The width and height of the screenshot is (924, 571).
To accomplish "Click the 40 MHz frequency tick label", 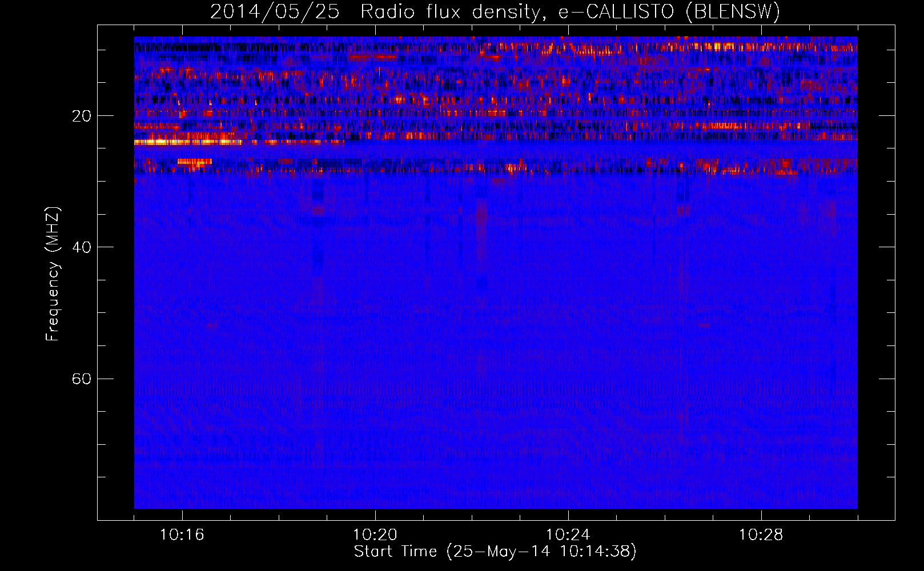I will coord(81,248).
